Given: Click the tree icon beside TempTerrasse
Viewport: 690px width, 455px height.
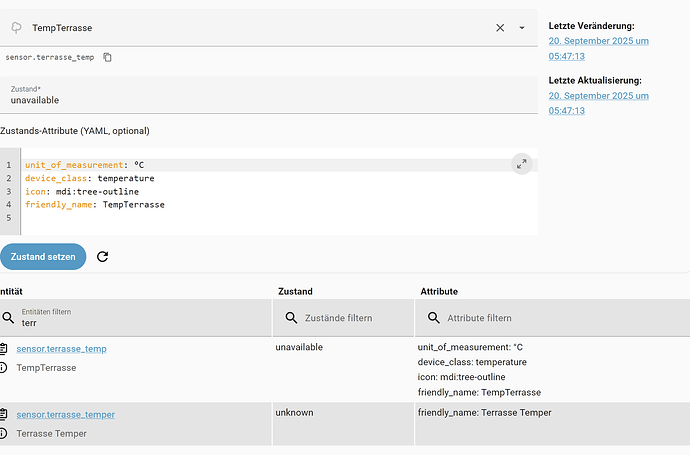Looking at the screenshot, I should 16,28.
